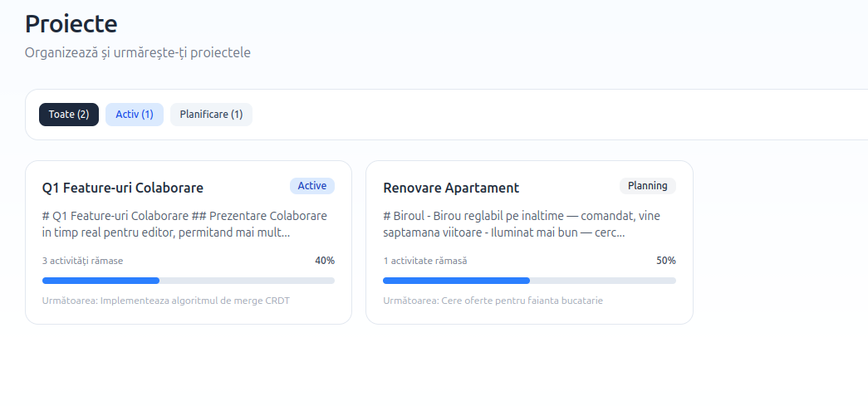
Task: Click the Biroul description in Renovare Apartament
Action: coord(522,224)
